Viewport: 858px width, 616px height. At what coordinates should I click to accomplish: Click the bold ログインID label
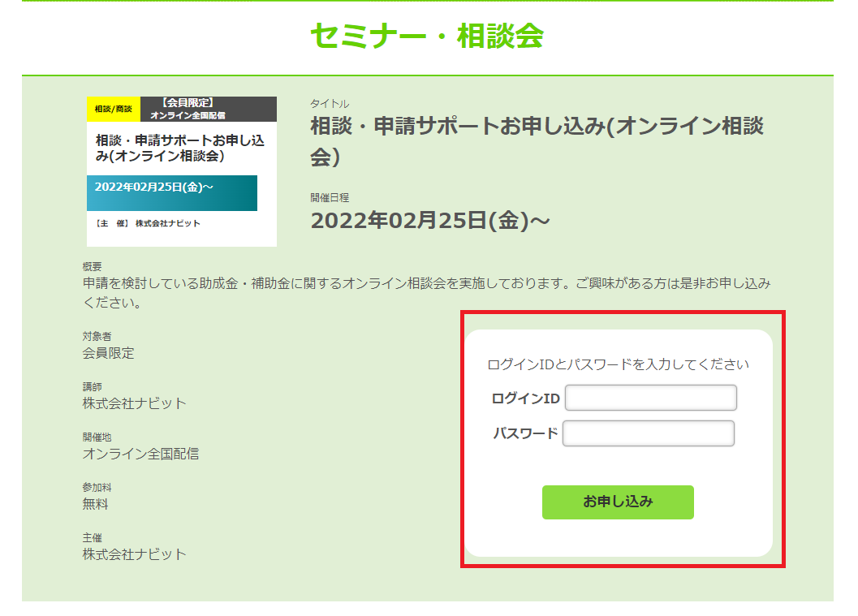pos(525,398)
